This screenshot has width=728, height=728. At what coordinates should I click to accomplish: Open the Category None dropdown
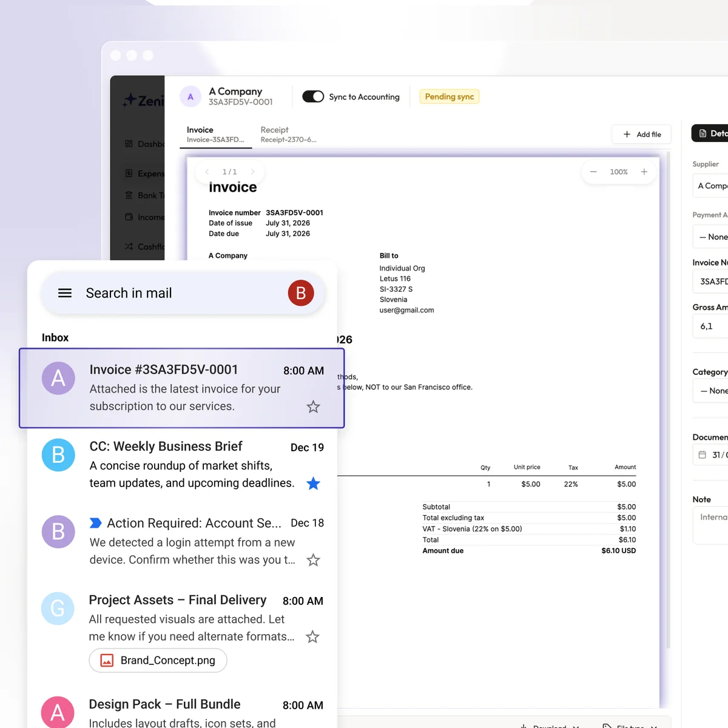coord(710,391)
